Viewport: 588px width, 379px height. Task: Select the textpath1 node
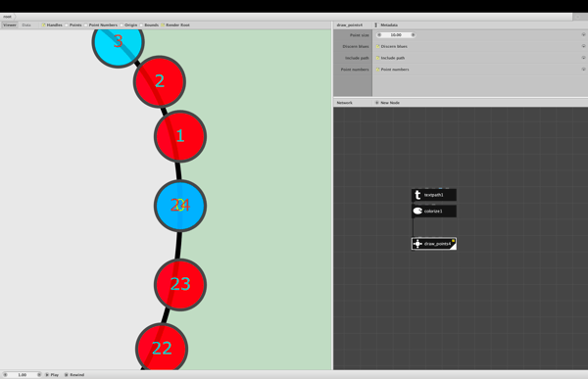(x=434, y=195)
